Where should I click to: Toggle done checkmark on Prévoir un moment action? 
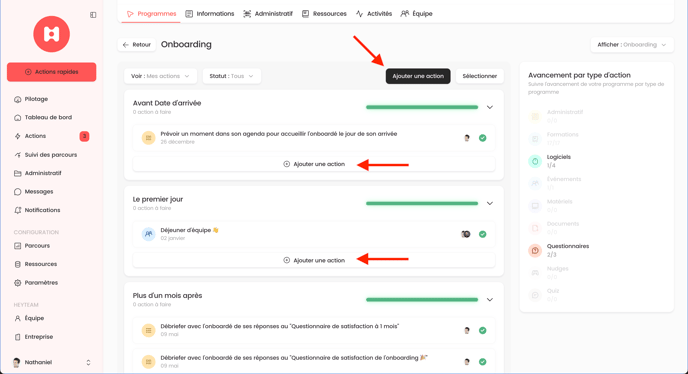tap(483, 138)
